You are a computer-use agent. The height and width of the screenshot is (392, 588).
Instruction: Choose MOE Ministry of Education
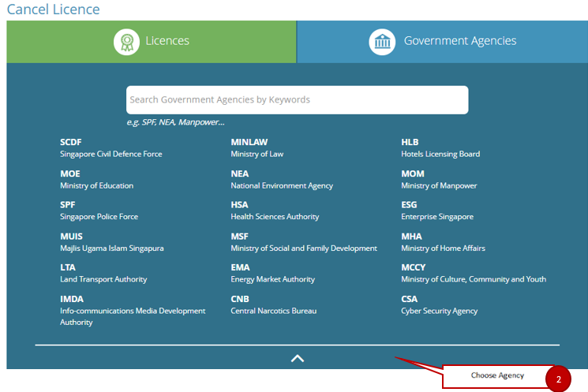(96, 180)
